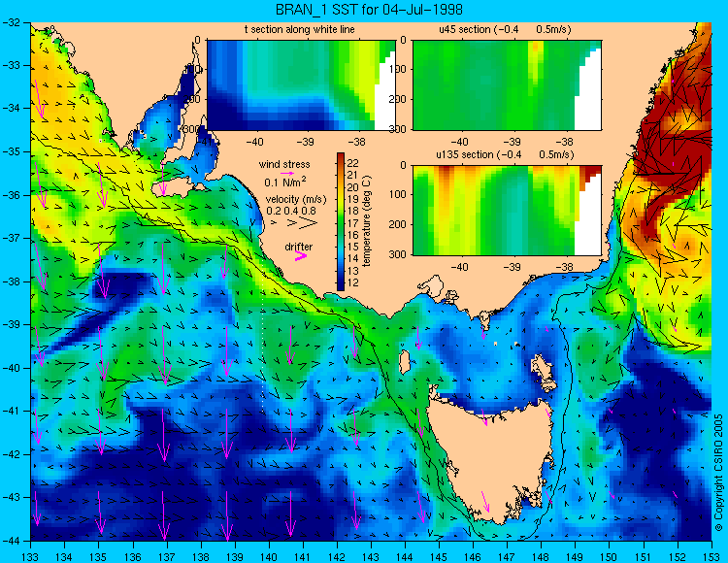Image resolution: width=728 pixels, height=563 pixels.
Task: Click the "147" longitude axis label
Action: (x=507, y=557)
